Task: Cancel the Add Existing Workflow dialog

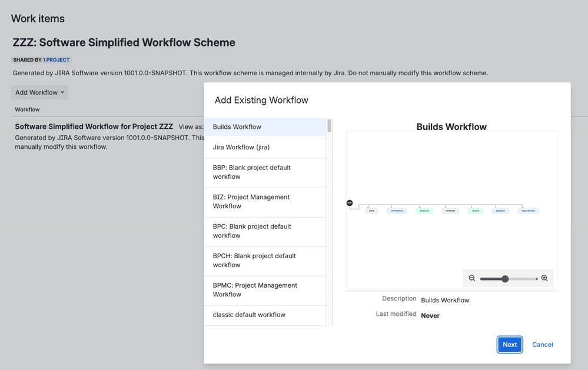Action: [542, 345]
